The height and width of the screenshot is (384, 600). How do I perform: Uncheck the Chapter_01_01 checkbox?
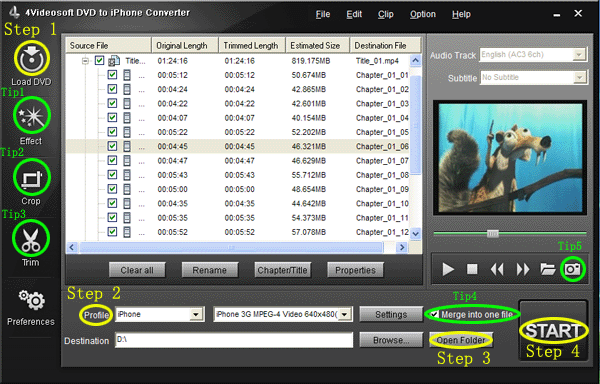tap(112, 75)
